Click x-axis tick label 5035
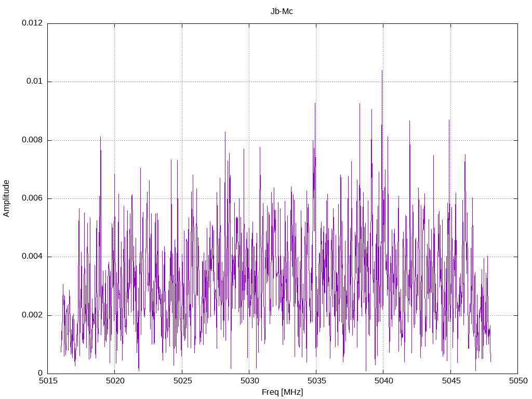Viewport: 532px width, 399px height. click(x=316, y=381)
